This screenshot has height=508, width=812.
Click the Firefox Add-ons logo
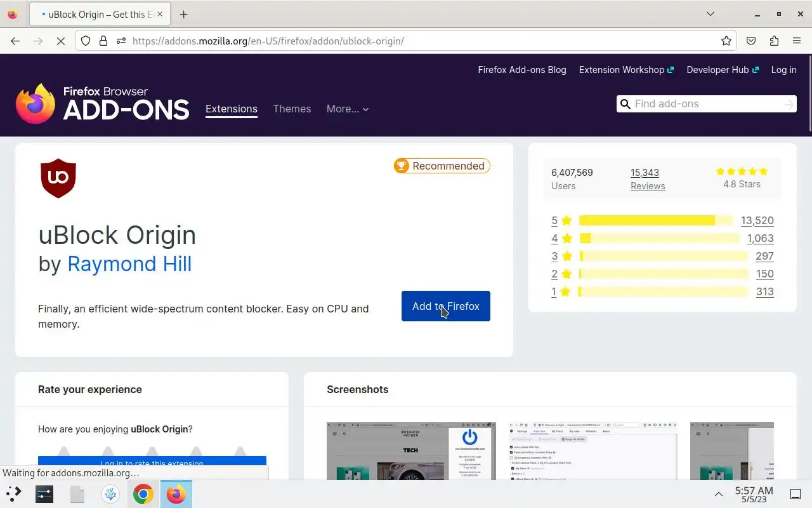click(103, 104)
